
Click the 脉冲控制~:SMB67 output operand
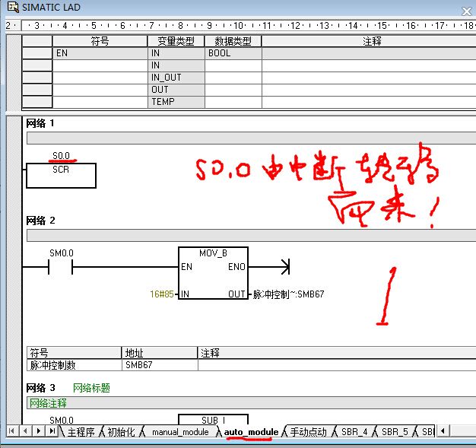pyautogui.click(x=288, y=294)
